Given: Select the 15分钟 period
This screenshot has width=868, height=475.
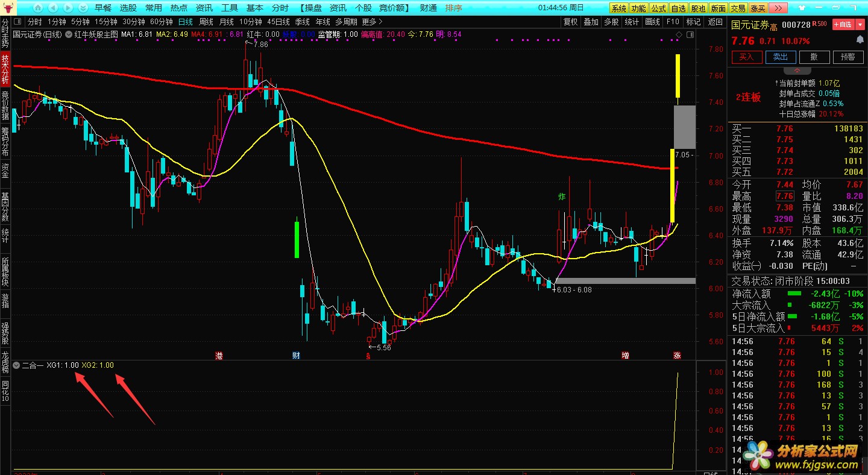Looking at the screenshot, I should tap(106, 22).
